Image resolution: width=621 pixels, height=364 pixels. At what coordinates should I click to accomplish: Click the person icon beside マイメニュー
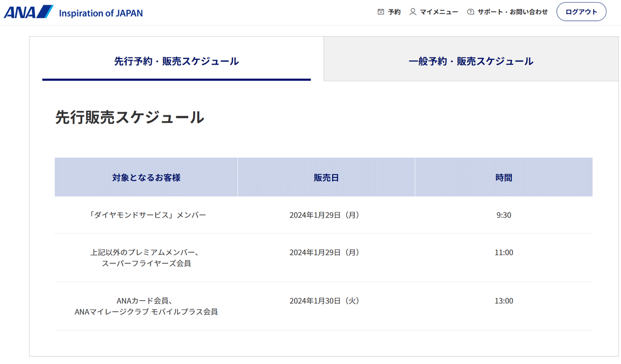[x=411, y=11]
